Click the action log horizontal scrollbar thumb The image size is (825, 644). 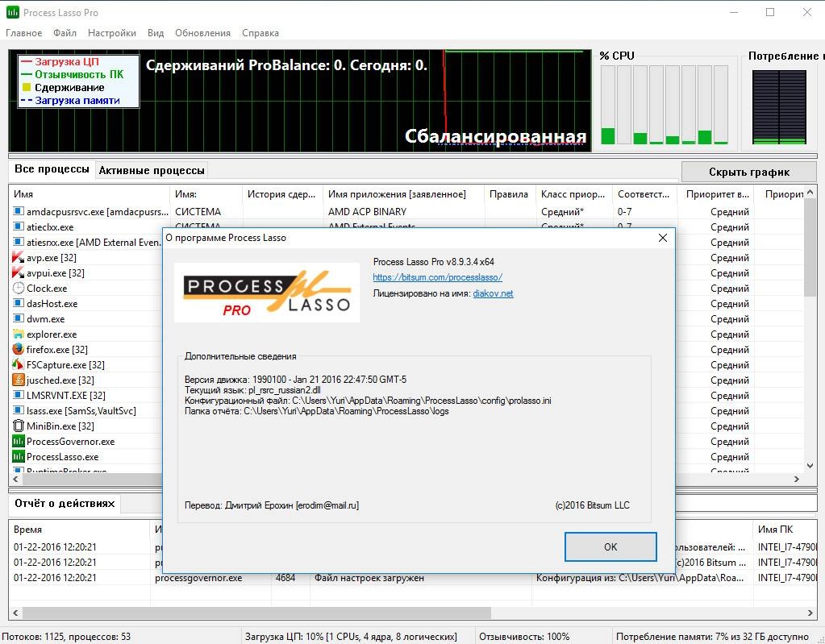point(256,613)
